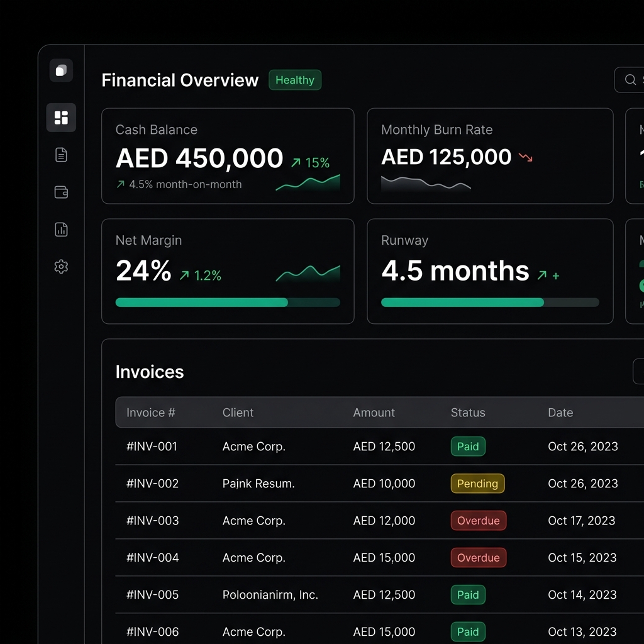644x644 pixels.
Task: Click the Overdue badge for #INV-003
Action: [479, 520]
